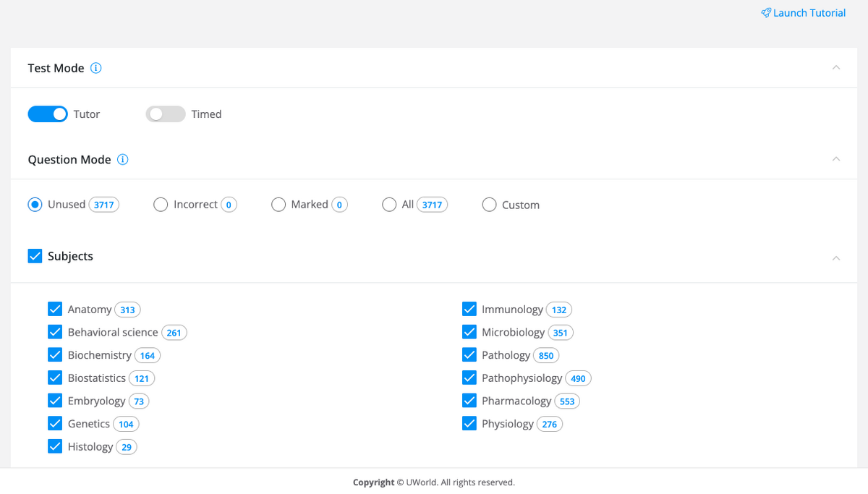
Task: Uncheck the Histology subject checkbox
Action: (55, 446)
